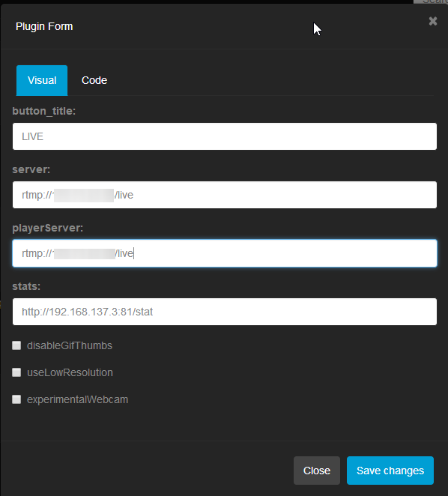
Task: Click the experimentalWebcam label text
Action: pyautogui.click(x=77, y=399)
